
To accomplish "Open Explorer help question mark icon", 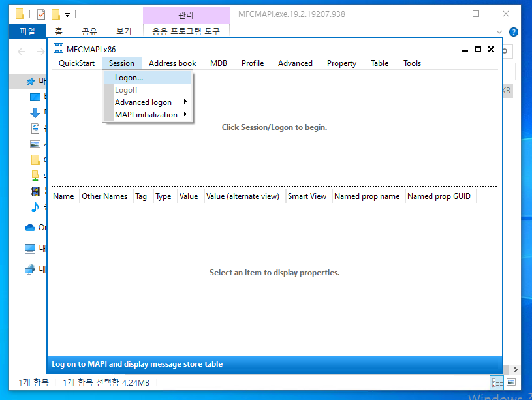I will pos(513,32).
